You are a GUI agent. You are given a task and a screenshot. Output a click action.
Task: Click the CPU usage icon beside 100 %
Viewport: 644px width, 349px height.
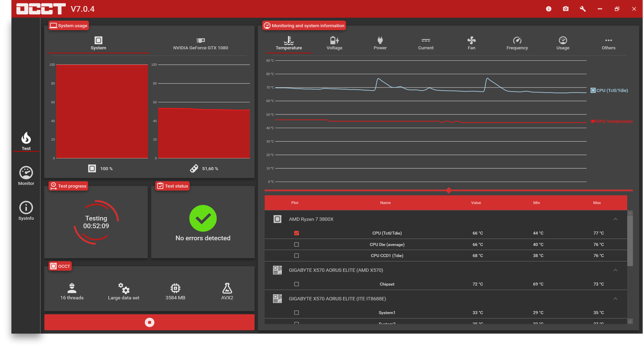(x=92, y=168)
